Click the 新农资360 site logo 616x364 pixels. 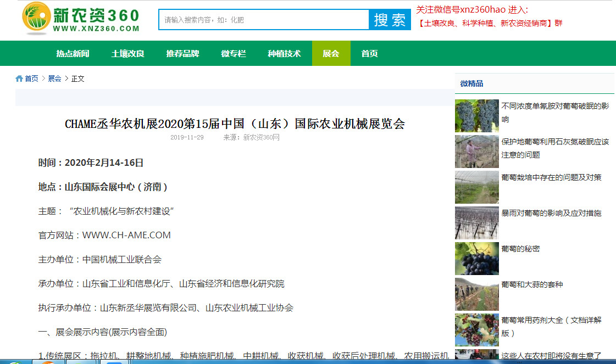[x=81, y=18]
